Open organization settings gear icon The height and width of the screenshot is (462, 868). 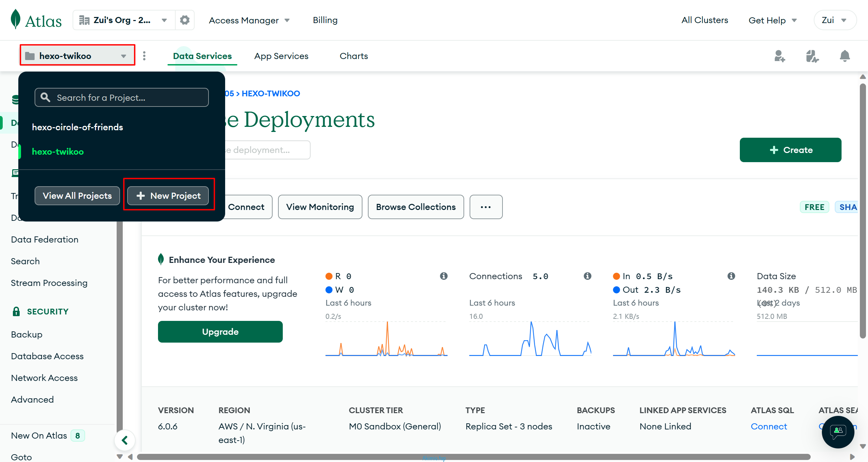click(185, 20)
